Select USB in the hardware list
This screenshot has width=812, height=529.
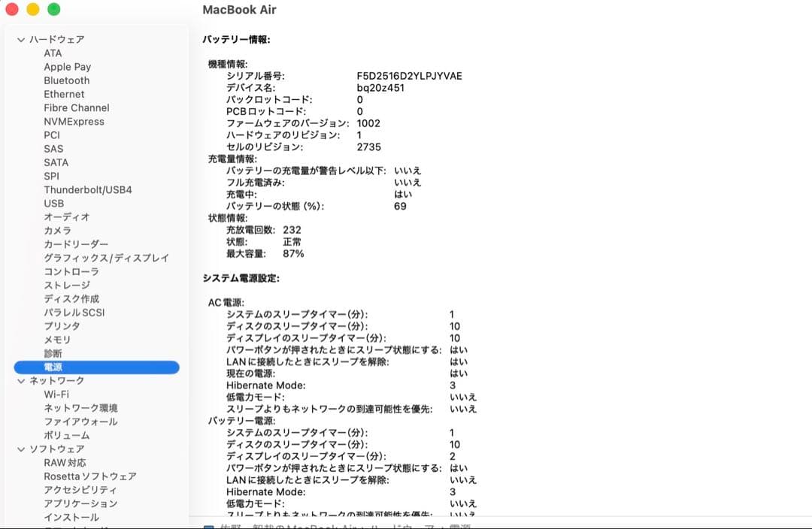pyautogui.click(x=52, y=203)
